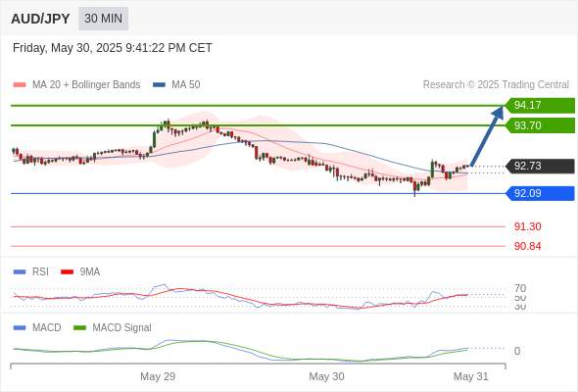Select the 94.17 resistance price tag
The image size is (578, 392).
[540, 105]
